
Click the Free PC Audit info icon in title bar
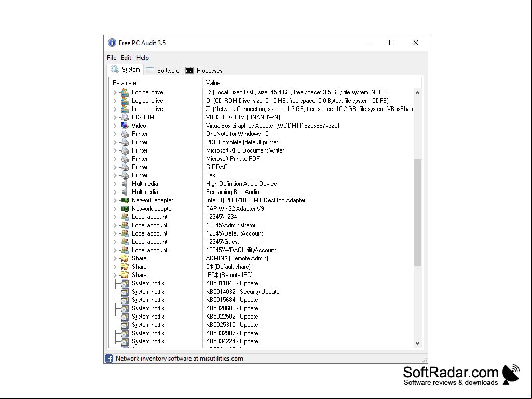[x=112, y=43]
